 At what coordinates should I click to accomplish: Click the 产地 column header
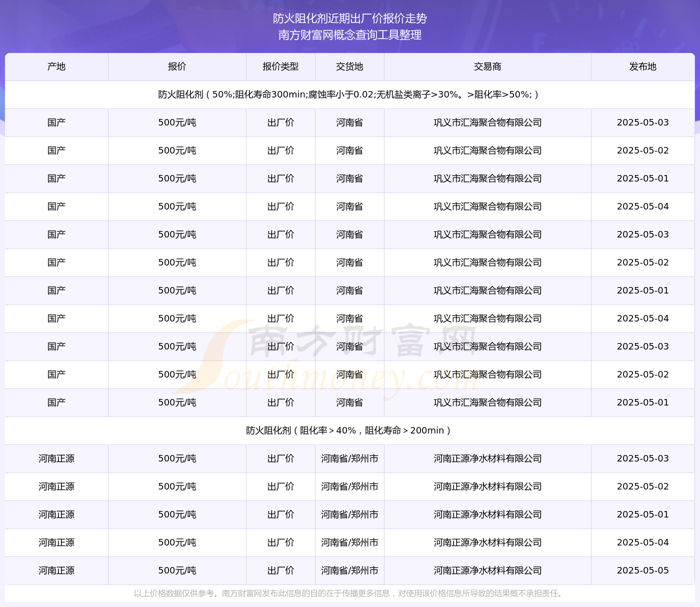56,66
